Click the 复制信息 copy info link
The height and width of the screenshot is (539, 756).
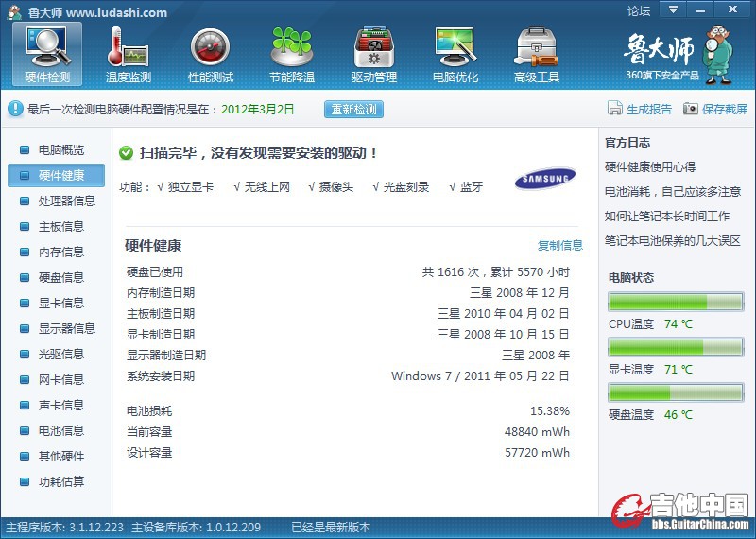560,245
